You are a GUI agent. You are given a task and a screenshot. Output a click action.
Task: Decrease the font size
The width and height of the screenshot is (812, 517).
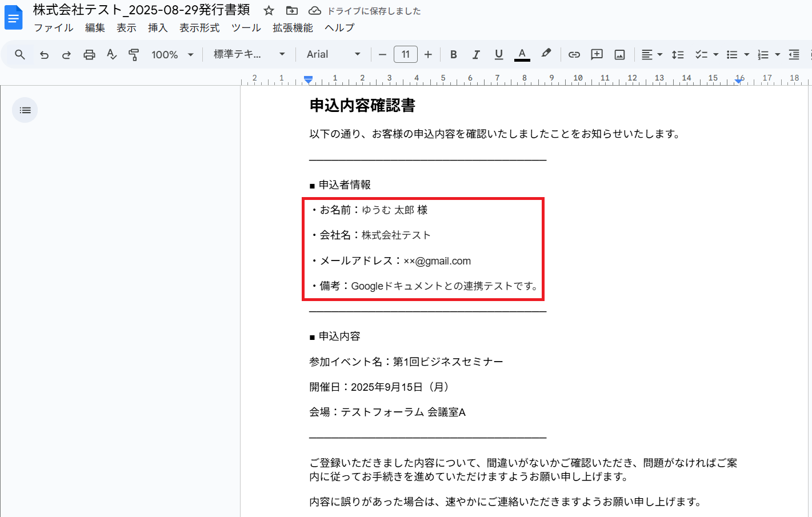(383, 54)
